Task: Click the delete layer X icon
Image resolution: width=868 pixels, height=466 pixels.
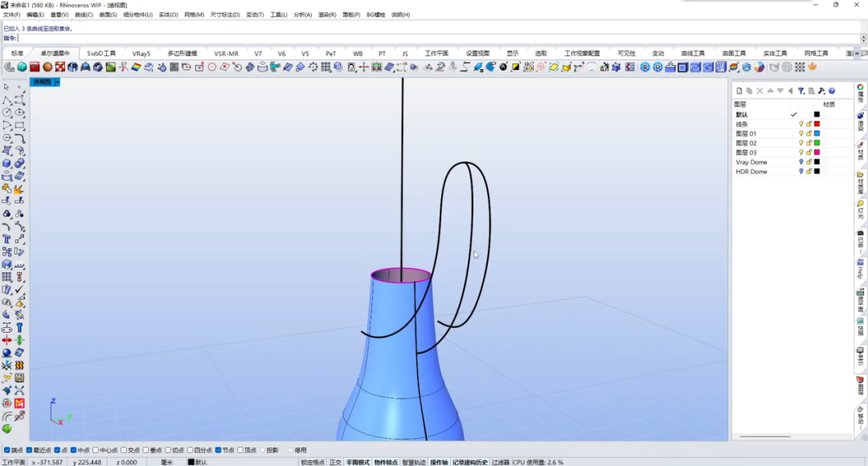Action: coord(759,91)
